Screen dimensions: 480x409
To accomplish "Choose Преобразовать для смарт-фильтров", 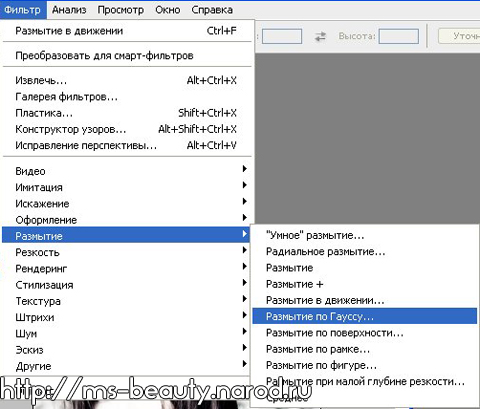I will point(127,55).
